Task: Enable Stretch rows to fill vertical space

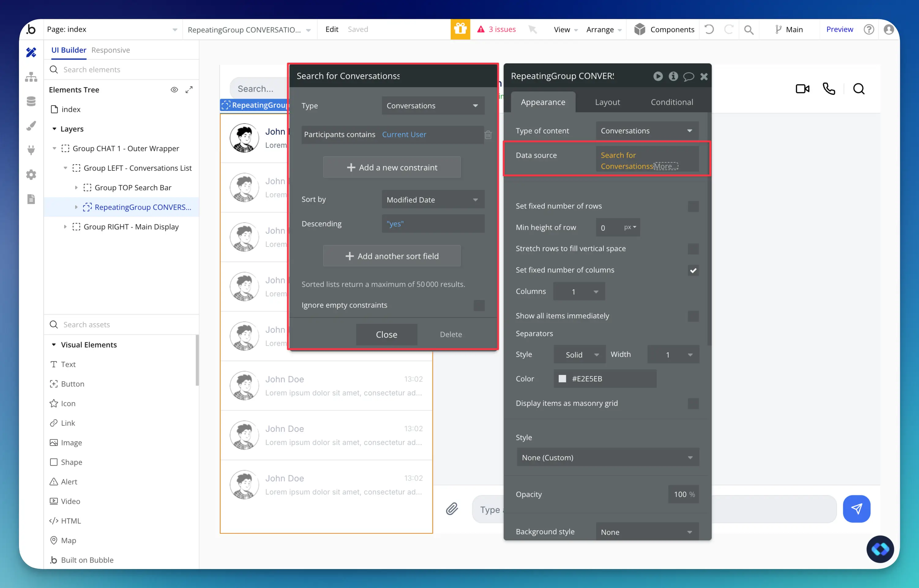Action: pyautogui.click(x=693, y=249)
